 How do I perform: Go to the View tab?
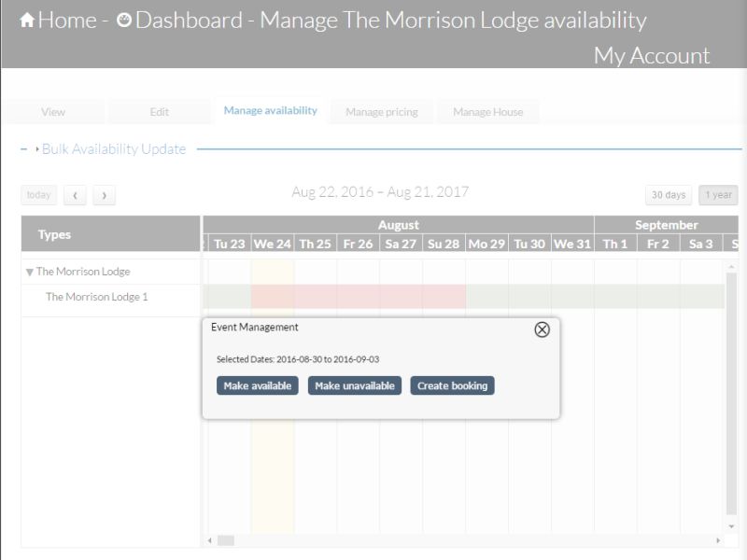[54, 111]
